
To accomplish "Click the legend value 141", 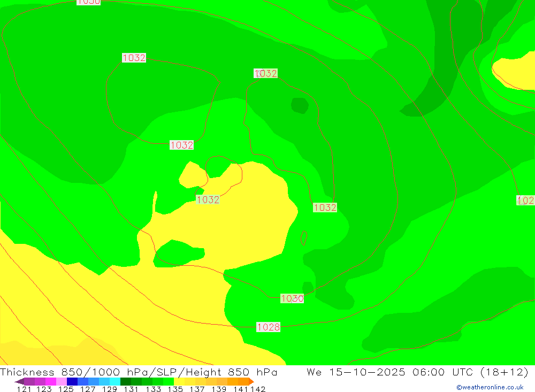I will click(241, 389).
